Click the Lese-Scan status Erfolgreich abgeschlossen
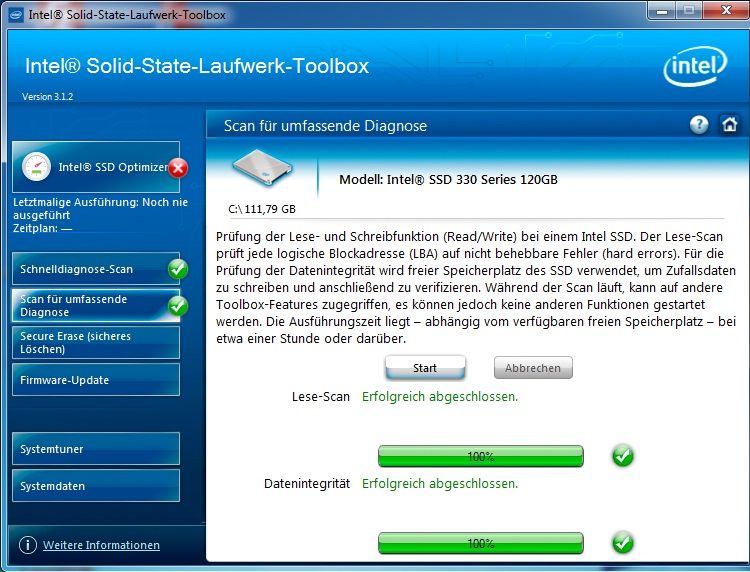This screenshot has height=572, width=750. click(440, 396)
